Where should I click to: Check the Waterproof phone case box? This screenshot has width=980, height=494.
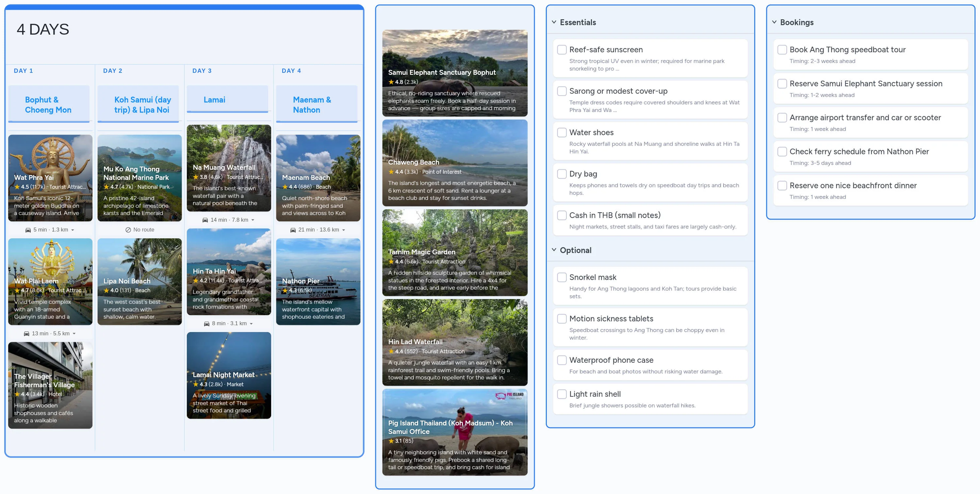[562, 360]
